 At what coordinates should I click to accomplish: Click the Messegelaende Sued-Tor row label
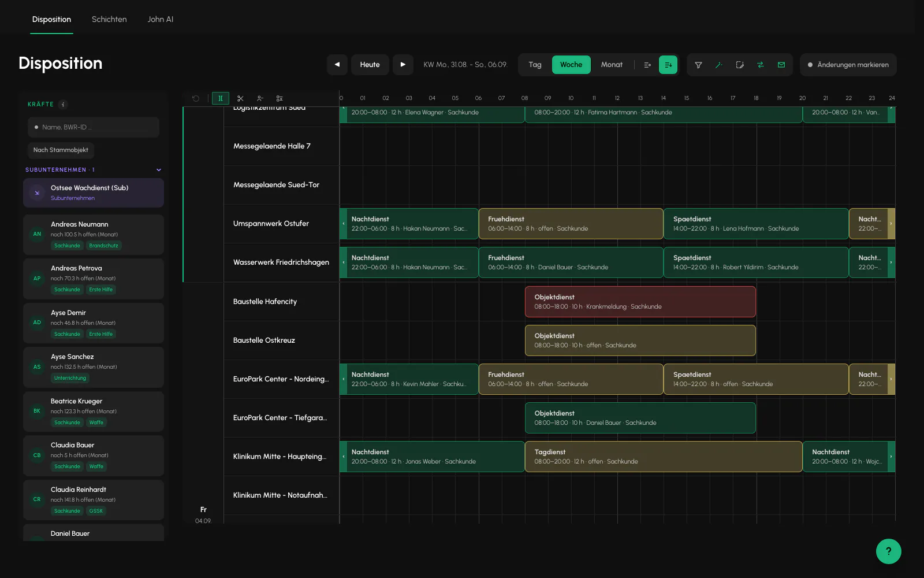click(276, 185)
